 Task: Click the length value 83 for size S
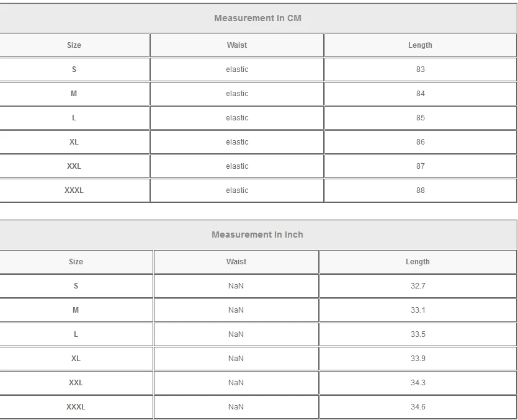[x=420, y=69]
